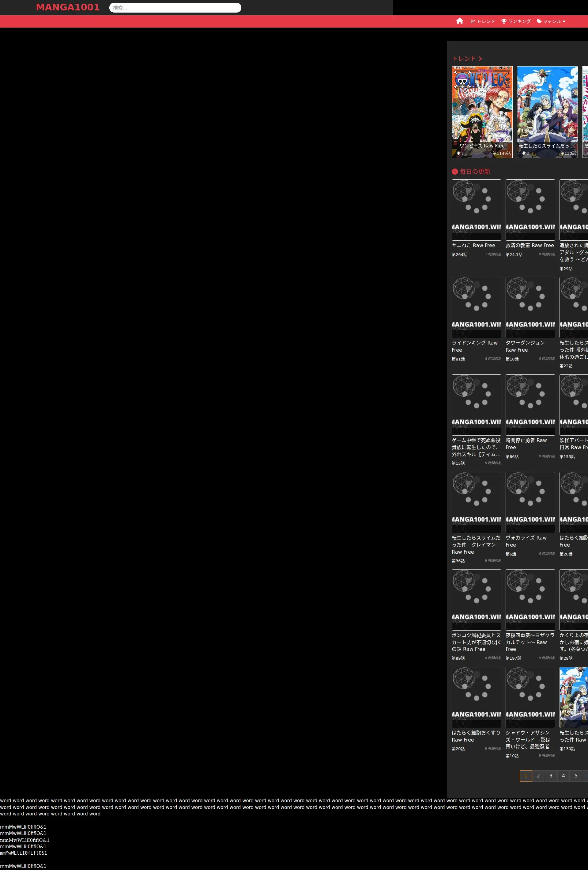This screenshot has height=870, width=588.
Task: Expand the ジャンル dropdown menu
Action: 551,21
